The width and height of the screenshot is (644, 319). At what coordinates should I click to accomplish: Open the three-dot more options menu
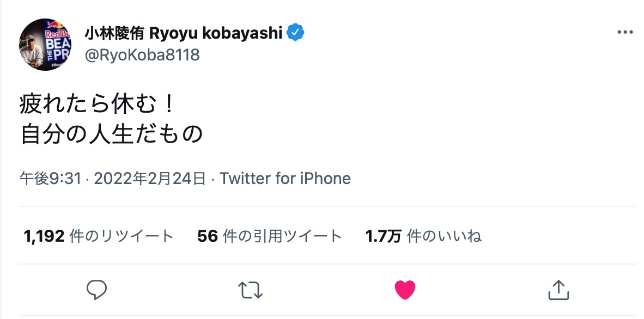(625, 33)
